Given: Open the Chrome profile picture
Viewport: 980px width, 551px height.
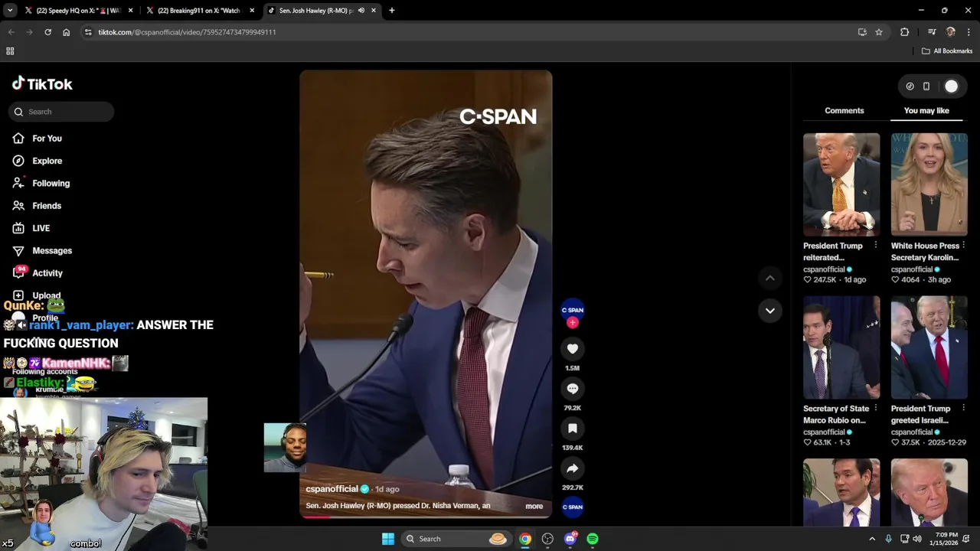Looking at the screenshot, I should [950, 32].
